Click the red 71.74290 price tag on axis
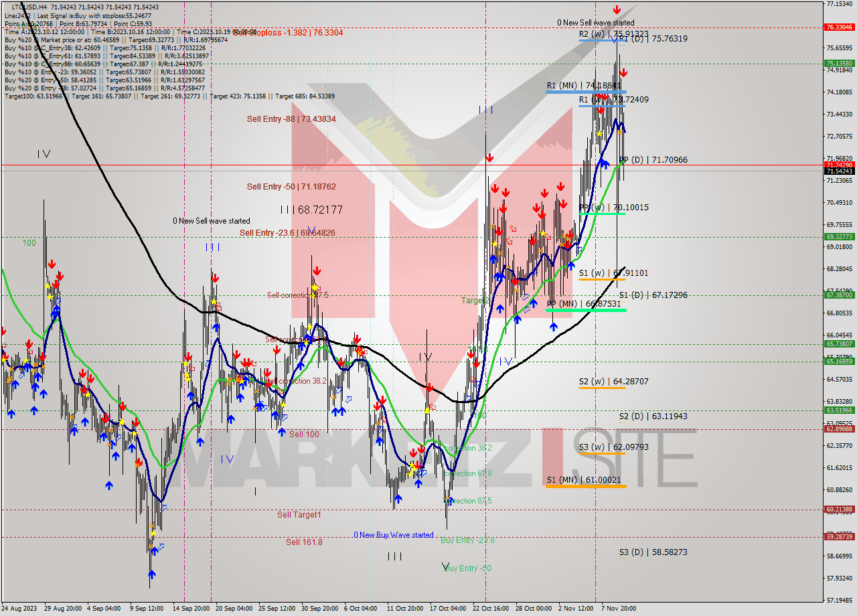Screen dimensions: 857x616 [x=840, y=165]
